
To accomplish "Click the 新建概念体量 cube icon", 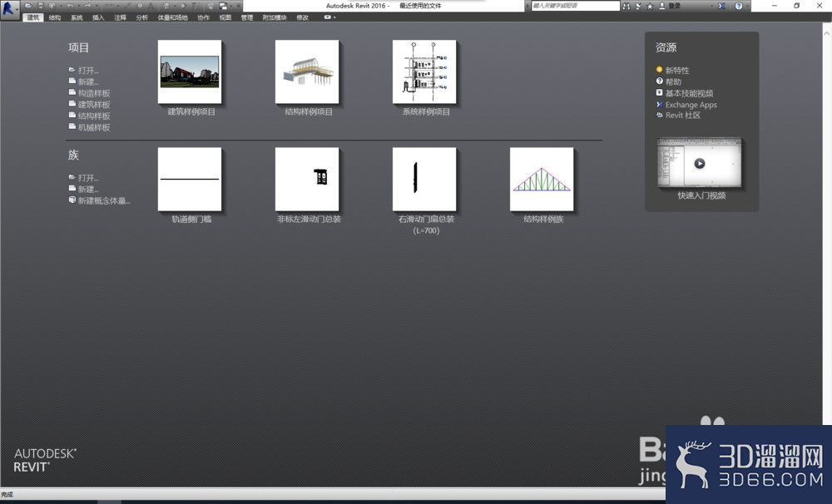I will (x=72, y=200).
